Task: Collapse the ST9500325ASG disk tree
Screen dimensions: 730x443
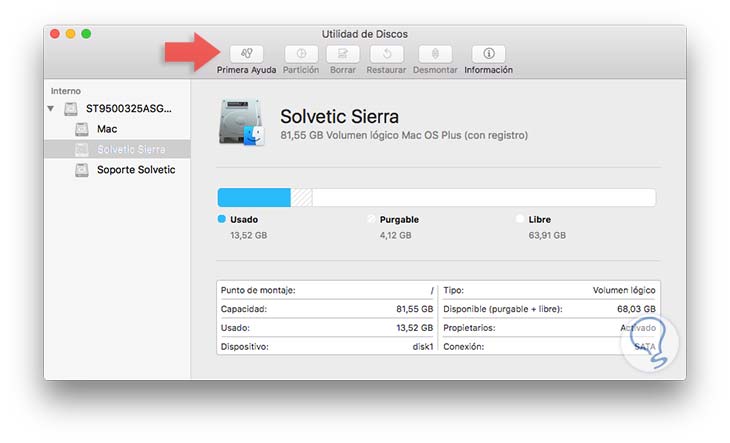Action: [x=51, y=108]
